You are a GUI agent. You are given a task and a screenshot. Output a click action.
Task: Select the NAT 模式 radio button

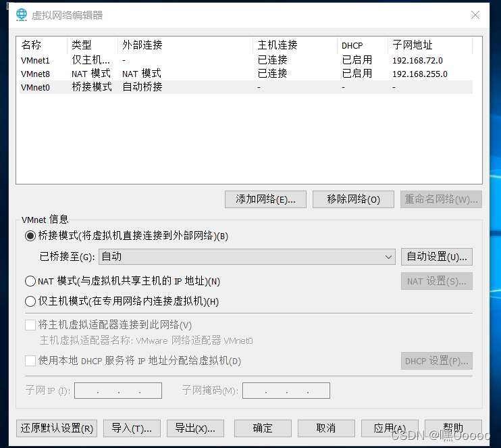30,281
